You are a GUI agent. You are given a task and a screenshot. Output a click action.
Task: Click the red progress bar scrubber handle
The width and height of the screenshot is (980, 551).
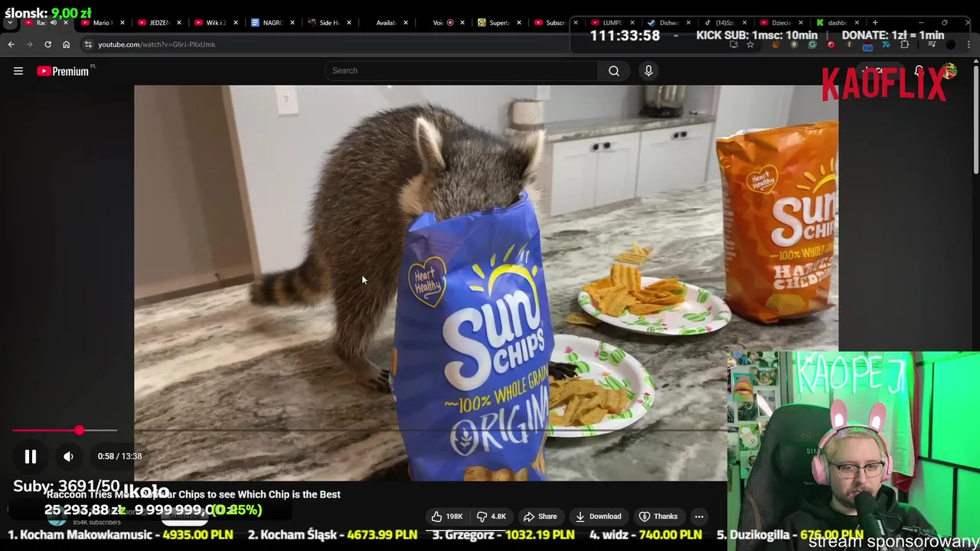pyautogui.click(x=80, y=431)
